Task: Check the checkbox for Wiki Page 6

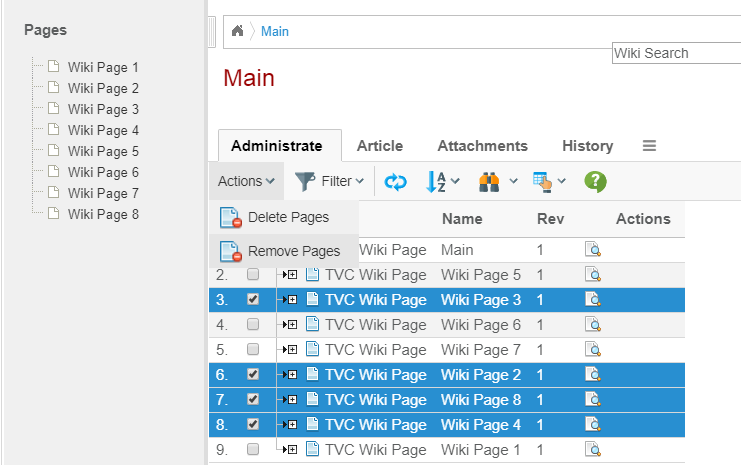Action: [253, 325]
